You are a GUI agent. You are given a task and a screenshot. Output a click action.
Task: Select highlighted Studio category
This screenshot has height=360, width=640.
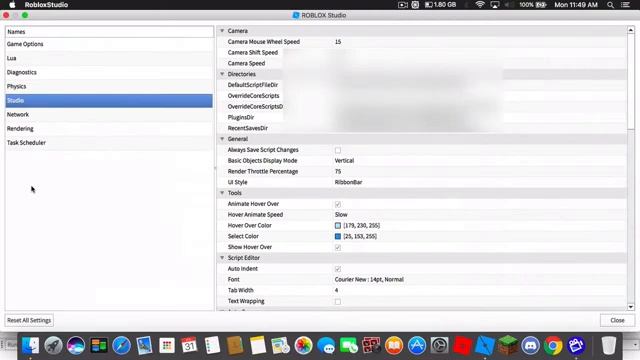coord(109,101)
